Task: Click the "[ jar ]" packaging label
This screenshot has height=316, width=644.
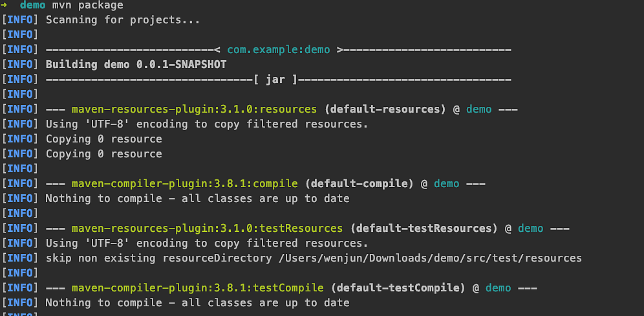Action: [275, 80]
